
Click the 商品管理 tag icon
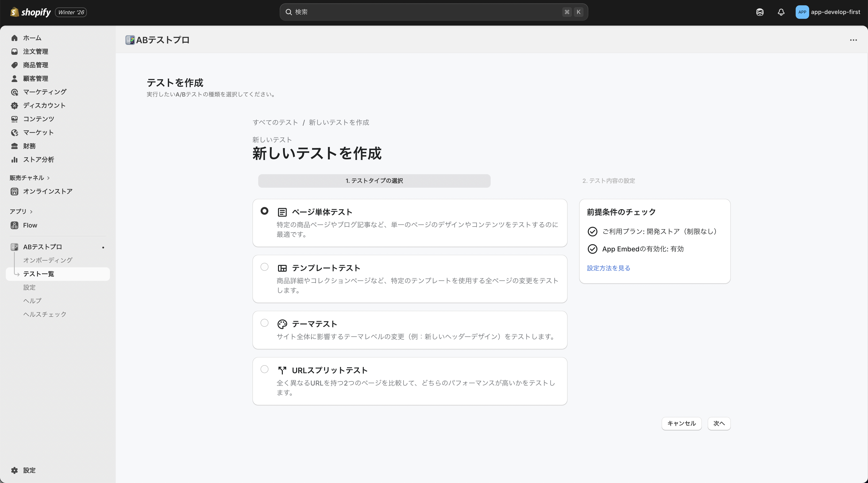coord(14,65)
